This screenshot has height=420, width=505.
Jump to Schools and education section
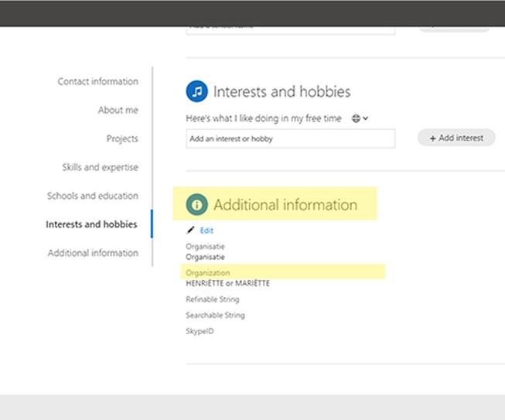[x=92, y=196]
